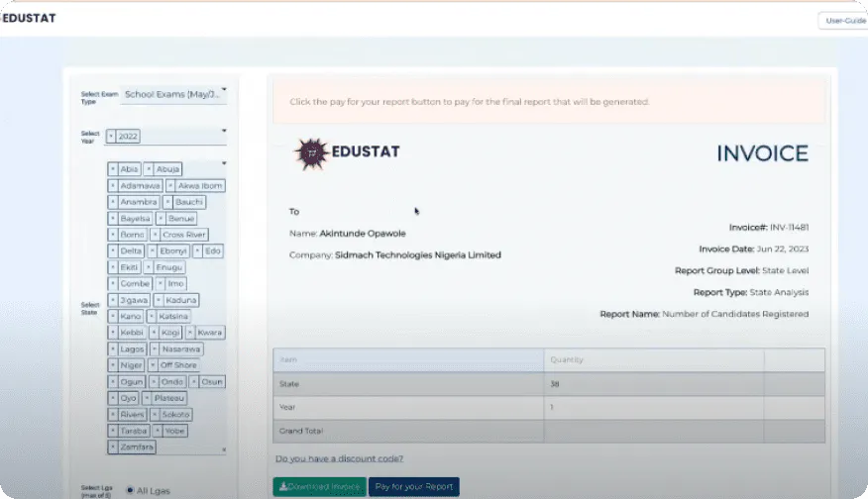Expand the Select Year dropdown arrow
This screenshot has width=868, height=499.
pyautogui.click(x=224, y=131)
